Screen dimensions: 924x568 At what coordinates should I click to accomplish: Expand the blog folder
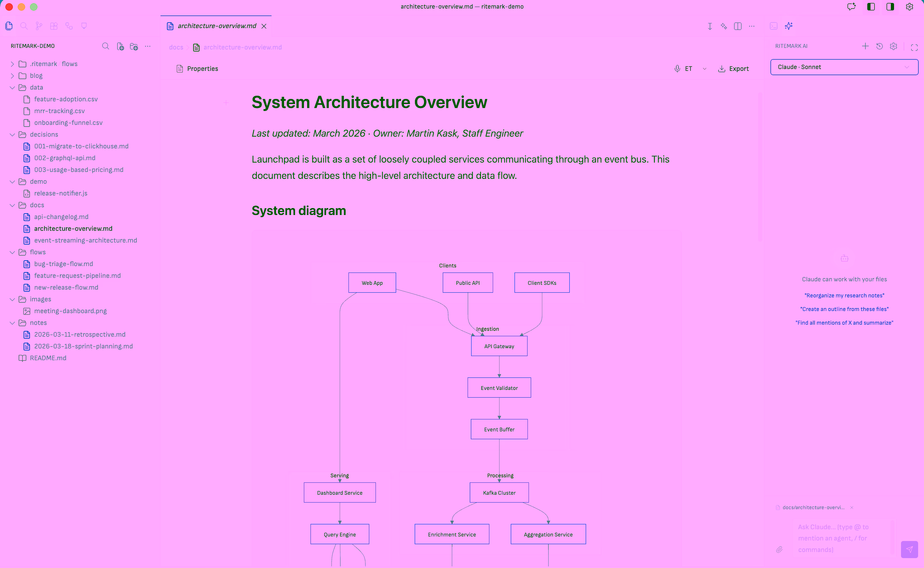(12, 75)
